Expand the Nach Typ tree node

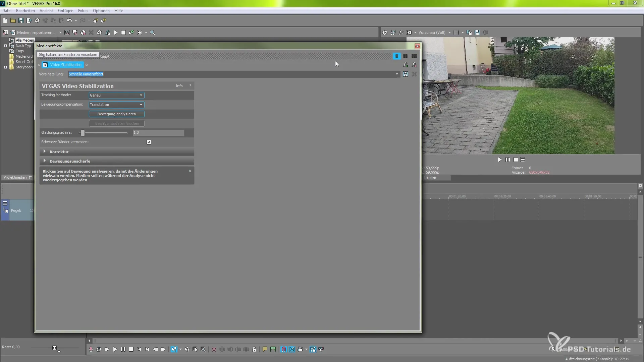click(x=5, y=46)
